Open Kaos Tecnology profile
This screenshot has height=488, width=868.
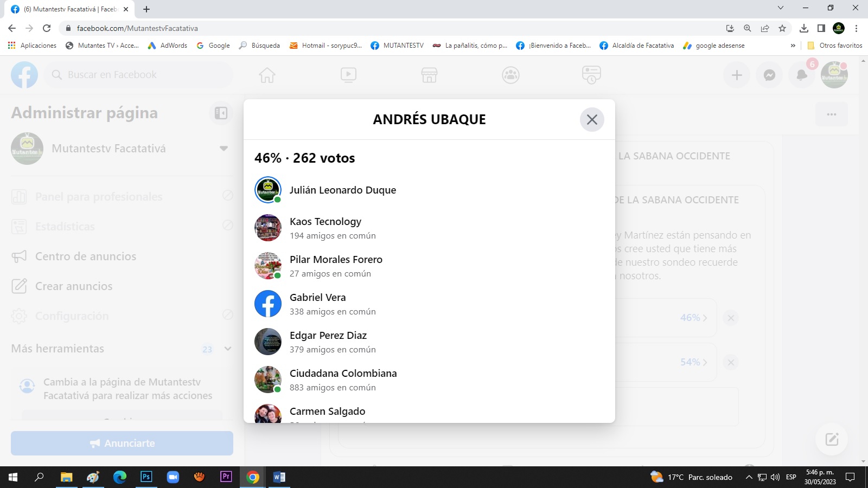(x=325, y=221)
